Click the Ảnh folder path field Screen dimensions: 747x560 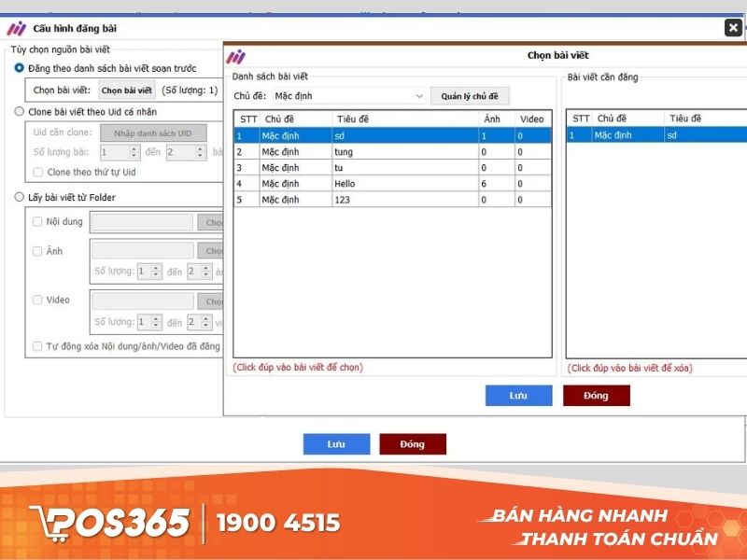tap(143, 250)
